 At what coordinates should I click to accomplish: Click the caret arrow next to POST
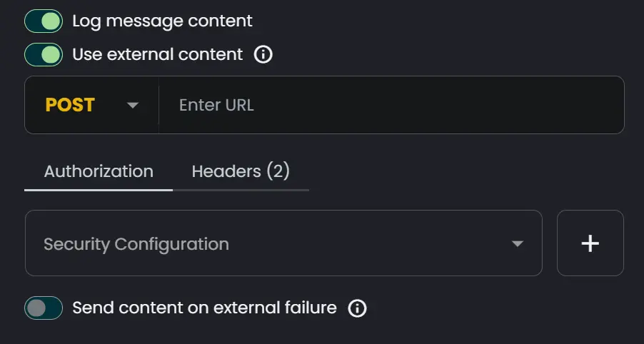coord(133,105)
